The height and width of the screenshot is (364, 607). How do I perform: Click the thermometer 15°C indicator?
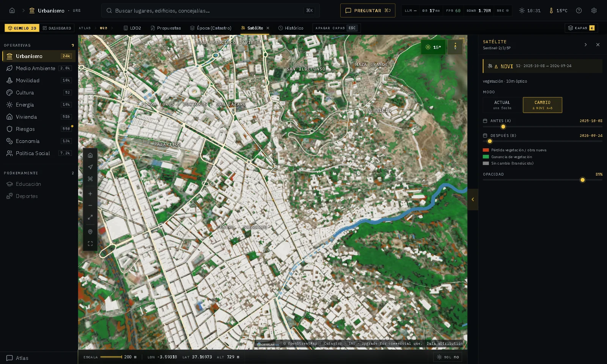tap(558, 11)
